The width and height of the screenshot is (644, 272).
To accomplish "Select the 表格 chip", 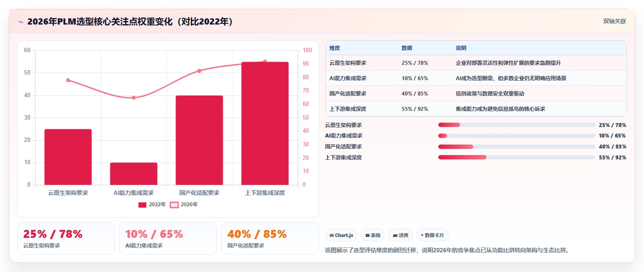I will 373,235.
